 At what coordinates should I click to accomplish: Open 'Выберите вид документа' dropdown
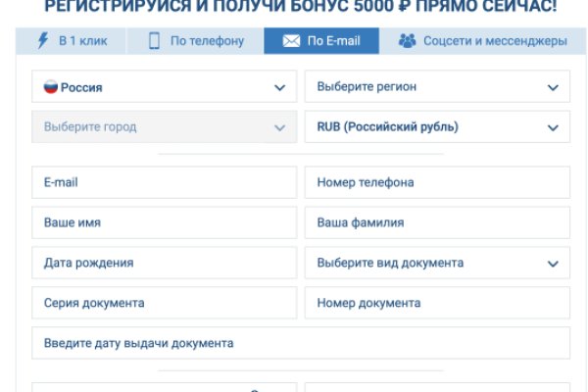coord(437,263)
